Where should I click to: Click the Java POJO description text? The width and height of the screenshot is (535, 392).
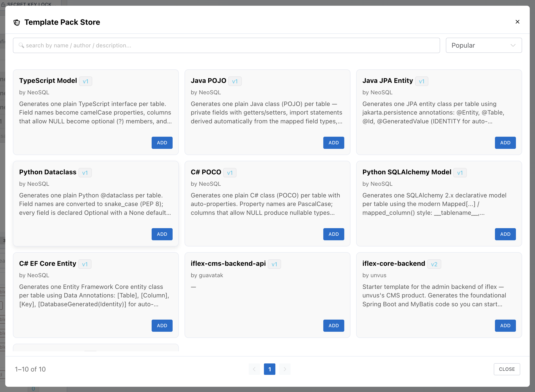click(x=267, y=112)
